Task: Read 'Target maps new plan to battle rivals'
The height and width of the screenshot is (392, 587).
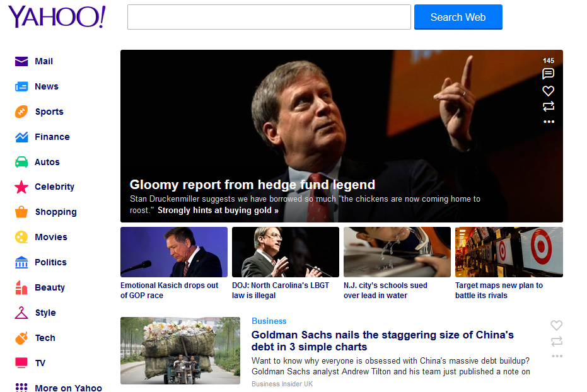Action: point(499,291)
